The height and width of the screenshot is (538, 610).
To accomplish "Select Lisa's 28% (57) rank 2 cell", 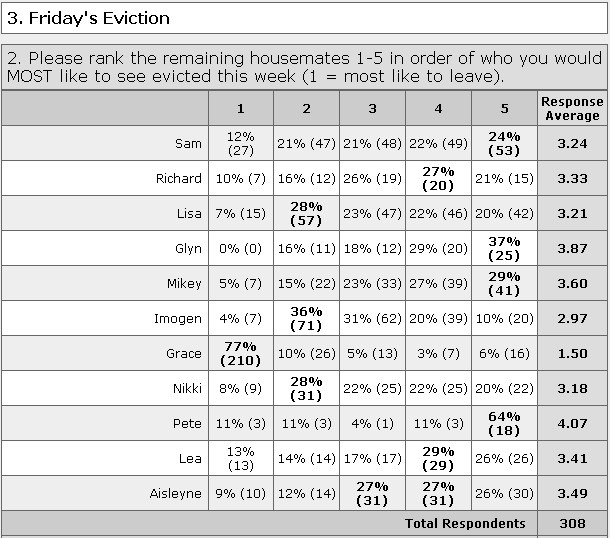I will point(306,213).
